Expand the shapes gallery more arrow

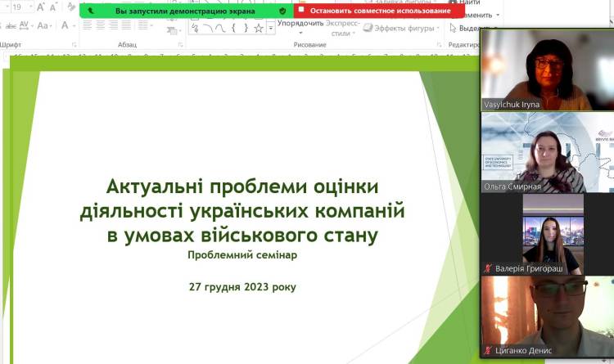[270, 29]
